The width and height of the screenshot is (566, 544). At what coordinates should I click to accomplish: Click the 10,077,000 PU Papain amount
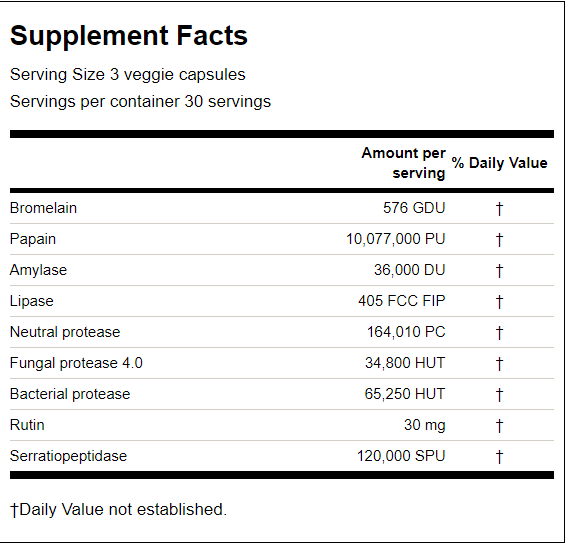tap(396, 239)
